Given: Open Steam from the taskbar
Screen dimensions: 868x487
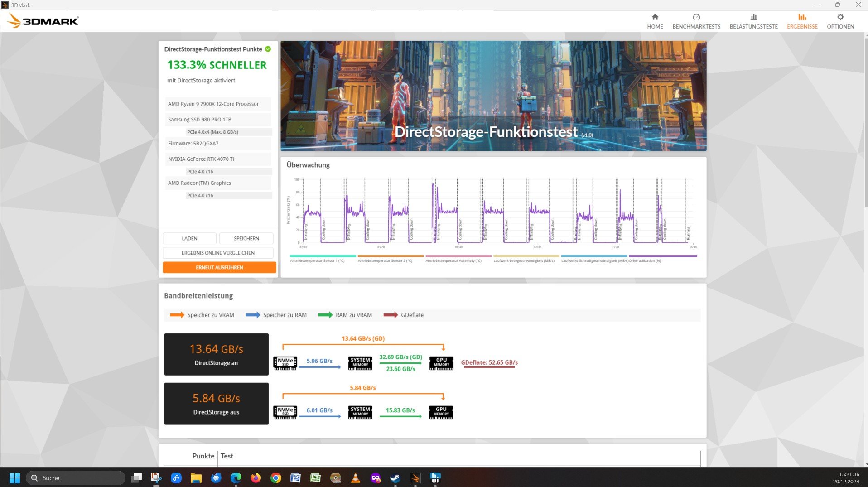Looking at the screenshot, I should pos(395,477).
